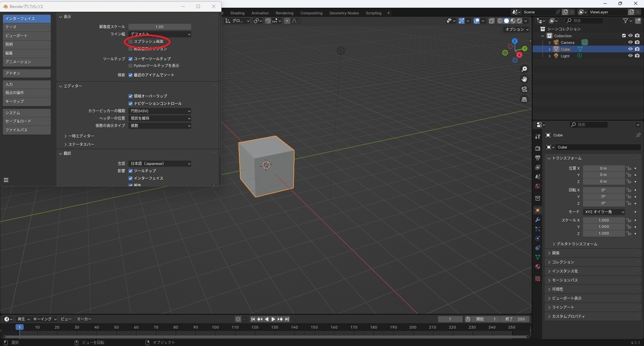
Task: Hide Light with its eye icon
Action: pyautogui.click(x=630, y=56)
